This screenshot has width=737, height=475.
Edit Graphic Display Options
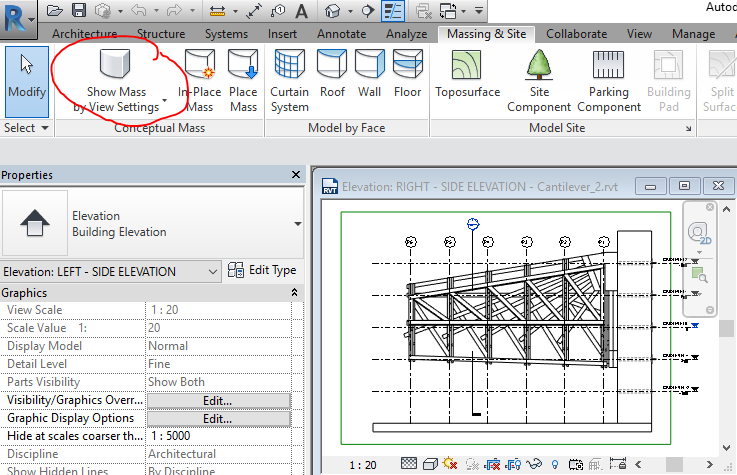219,419
